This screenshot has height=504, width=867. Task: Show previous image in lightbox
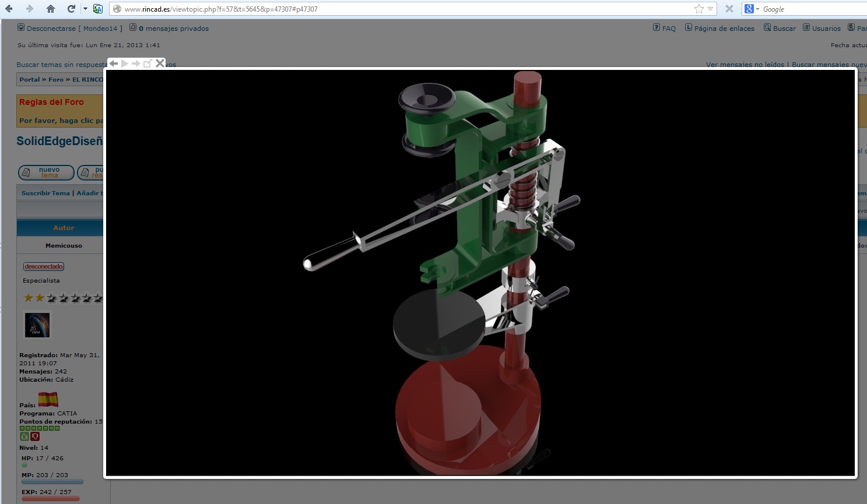[114, 63]
